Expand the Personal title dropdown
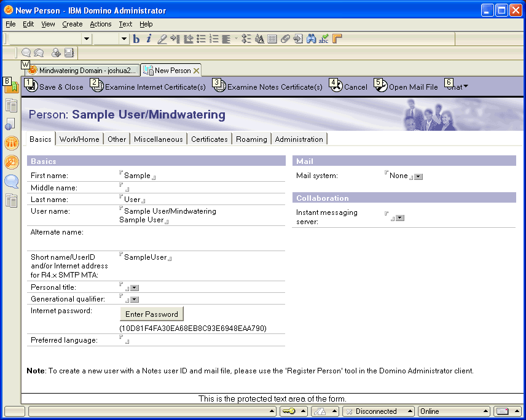526x420 pixels. pos(135,288)
